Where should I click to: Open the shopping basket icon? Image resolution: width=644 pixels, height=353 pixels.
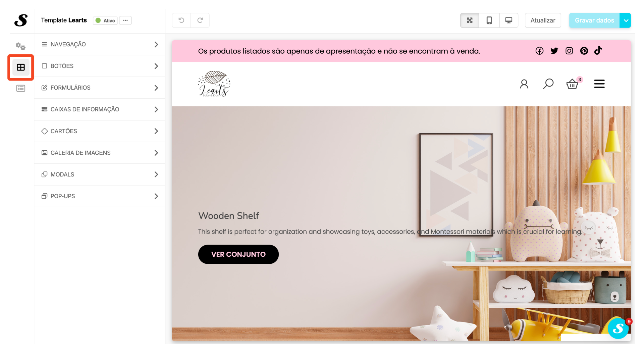coord(572,84)
